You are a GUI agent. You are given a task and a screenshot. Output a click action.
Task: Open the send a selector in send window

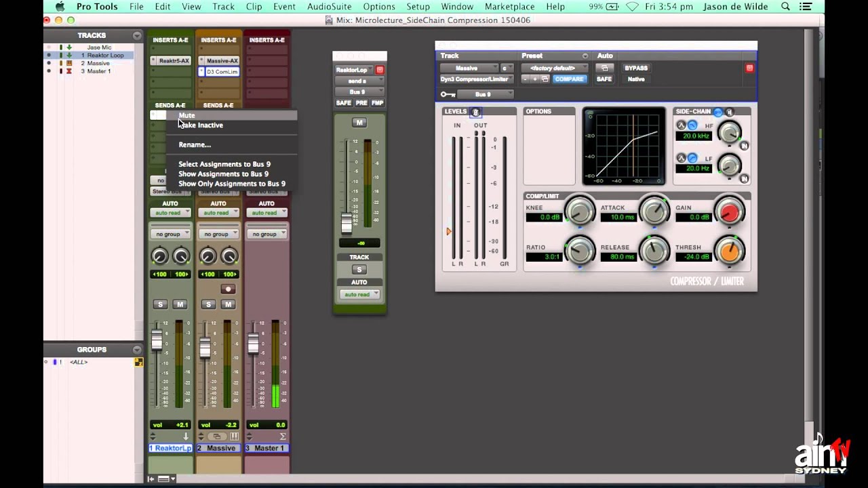[359, 81]
